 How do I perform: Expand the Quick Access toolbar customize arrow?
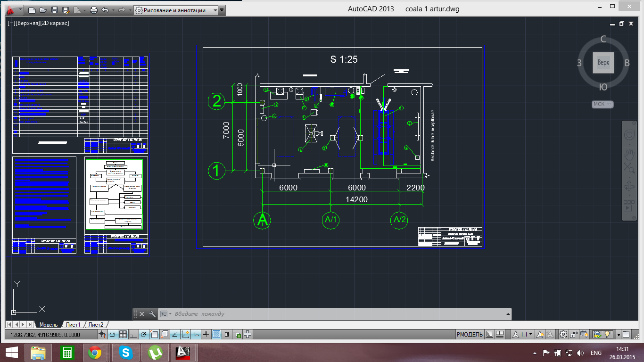tap(222, 10)
